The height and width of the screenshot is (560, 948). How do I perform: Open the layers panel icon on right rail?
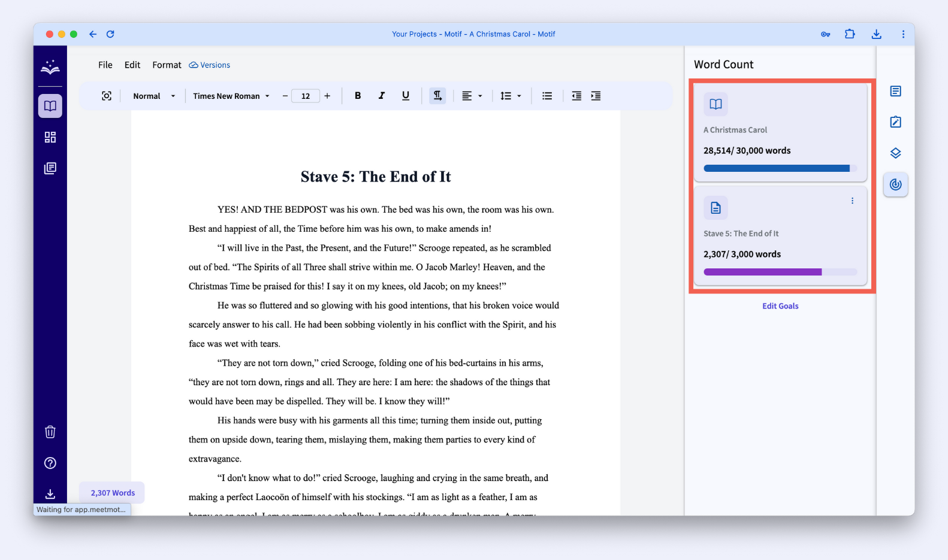pyautogui.click(x=896, y=153)
